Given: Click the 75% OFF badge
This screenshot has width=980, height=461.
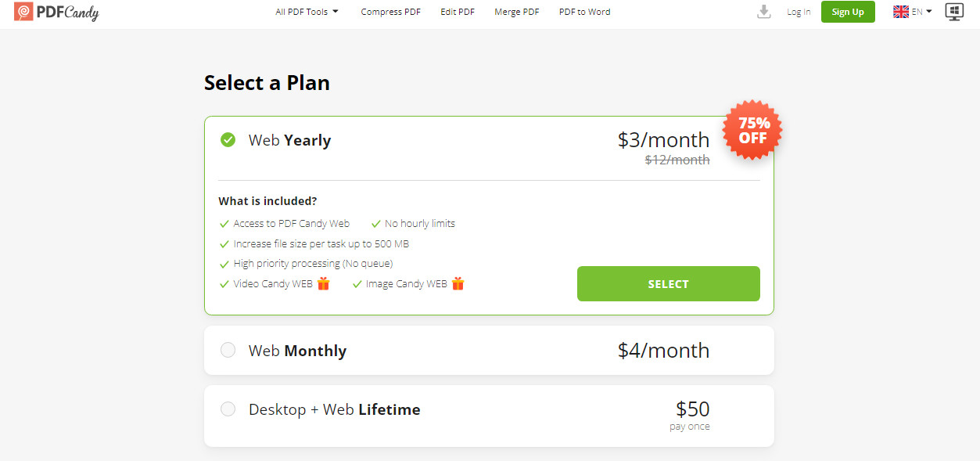Looking at the screenshot, I should (x=752, y=130).
